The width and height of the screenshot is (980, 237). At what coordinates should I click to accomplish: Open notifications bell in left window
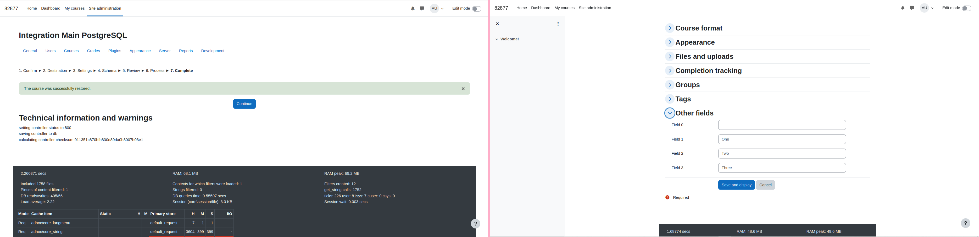coord(413,8)
